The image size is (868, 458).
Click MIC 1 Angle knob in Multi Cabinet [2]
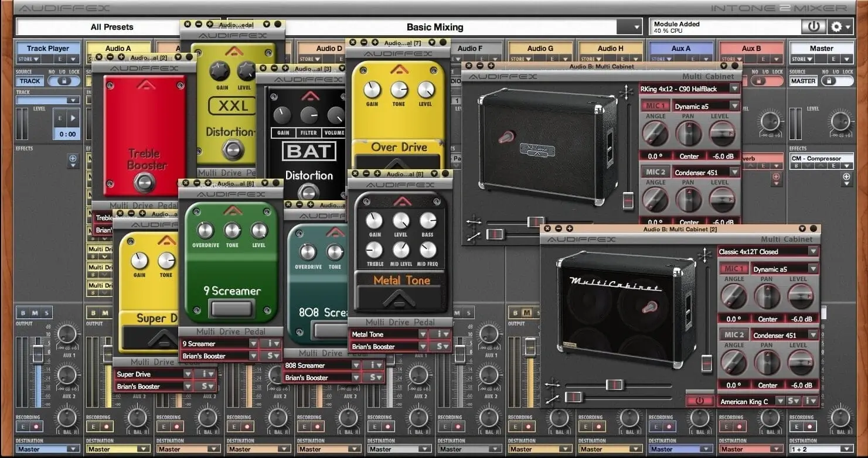[x=734, y=298]
